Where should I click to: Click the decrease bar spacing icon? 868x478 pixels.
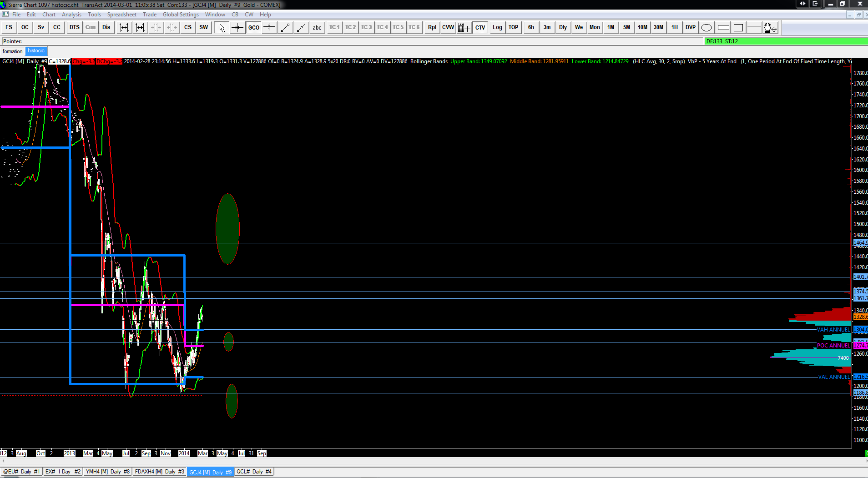click(x=140, y=27)
